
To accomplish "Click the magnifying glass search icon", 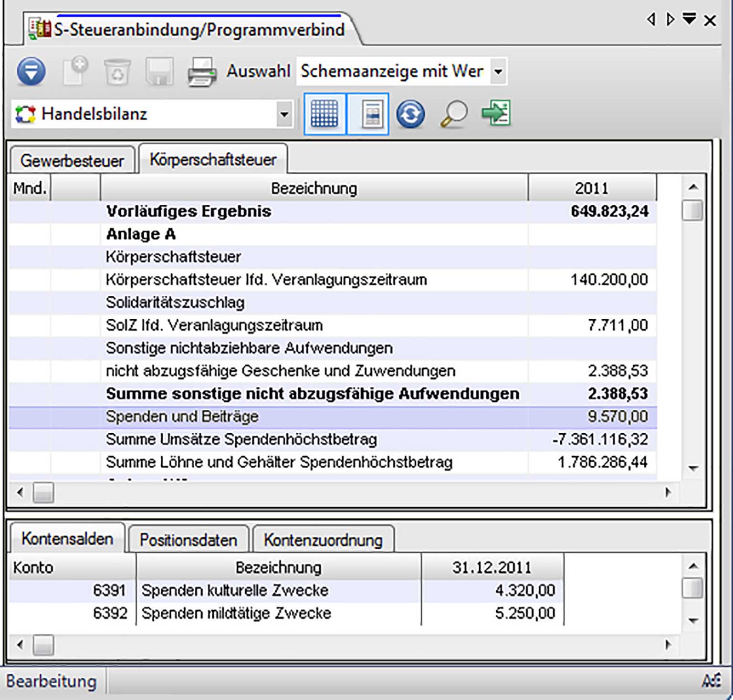I will point(453,114).
